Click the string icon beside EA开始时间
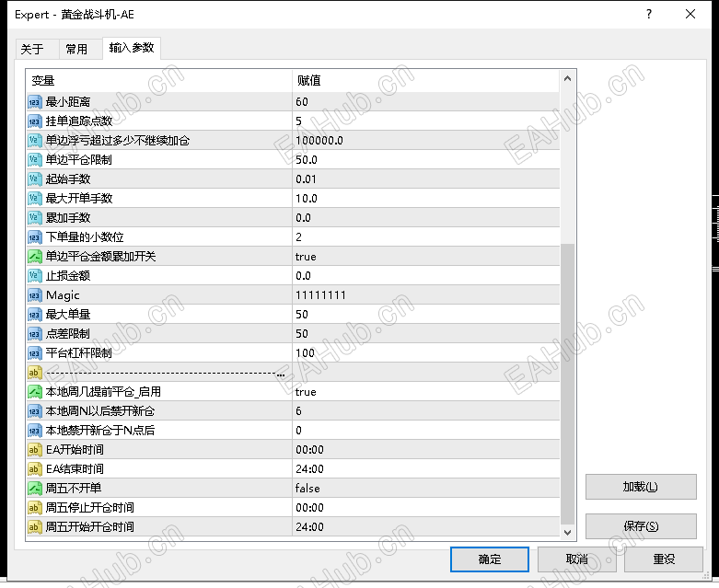 pyautogui.click(x=35, y=450)
